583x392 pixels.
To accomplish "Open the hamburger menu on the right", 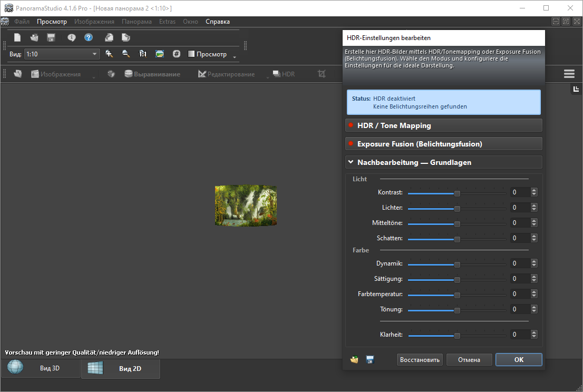I will 569,74.
